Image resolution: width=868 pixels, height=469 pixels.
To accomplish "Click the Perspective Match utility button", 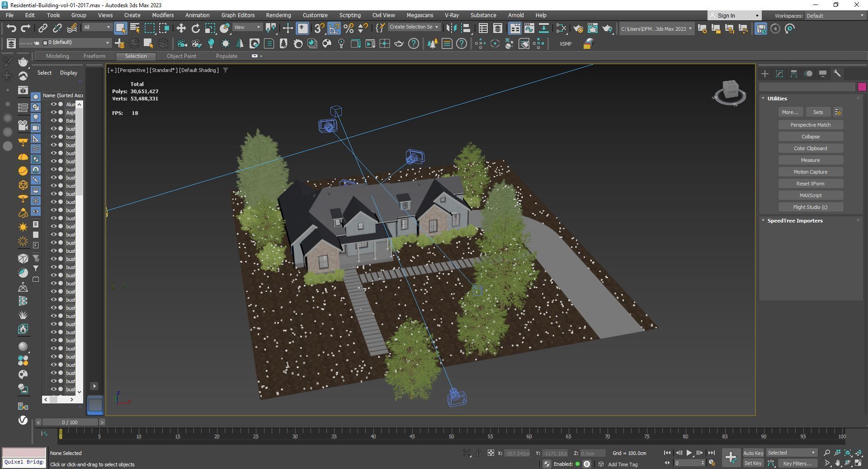I will point(811,125).
